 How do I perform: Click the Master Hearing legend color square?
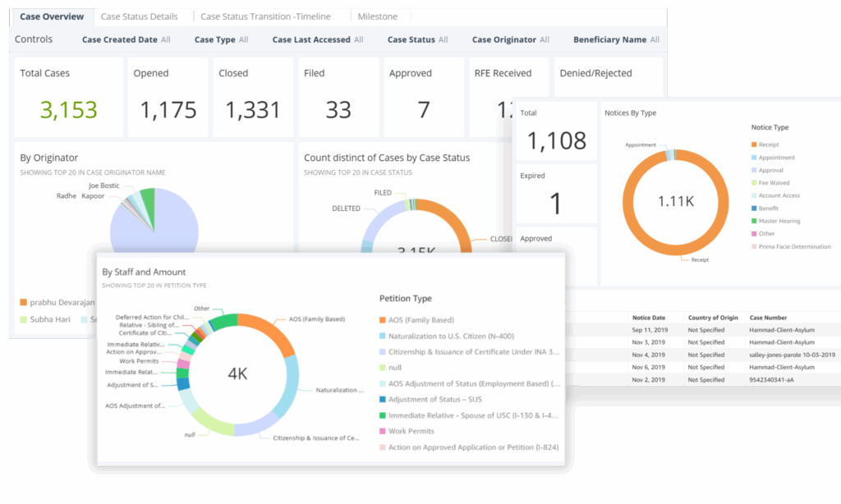tap(753, 221)
